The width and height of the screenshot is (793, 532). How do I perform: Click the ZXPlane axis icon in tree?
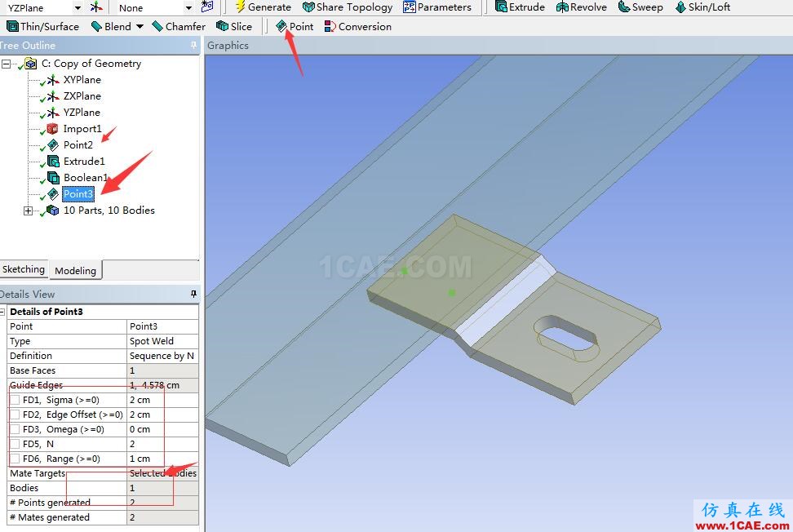pos(53,96)
